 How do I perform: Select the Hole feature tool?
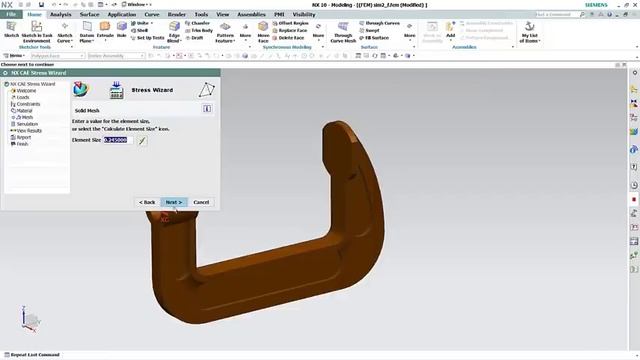pos(122,30)
